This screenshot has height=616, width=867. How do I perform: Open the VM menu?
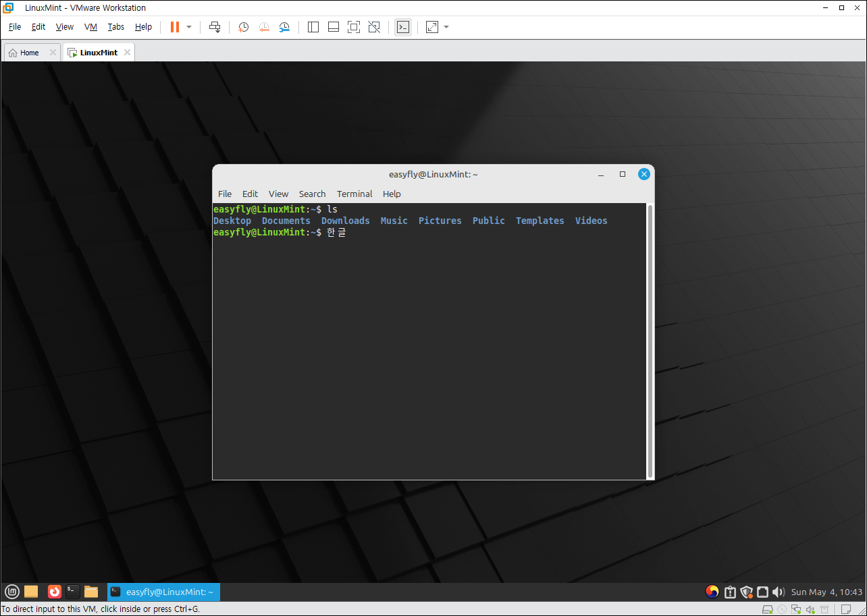(91, 27)
